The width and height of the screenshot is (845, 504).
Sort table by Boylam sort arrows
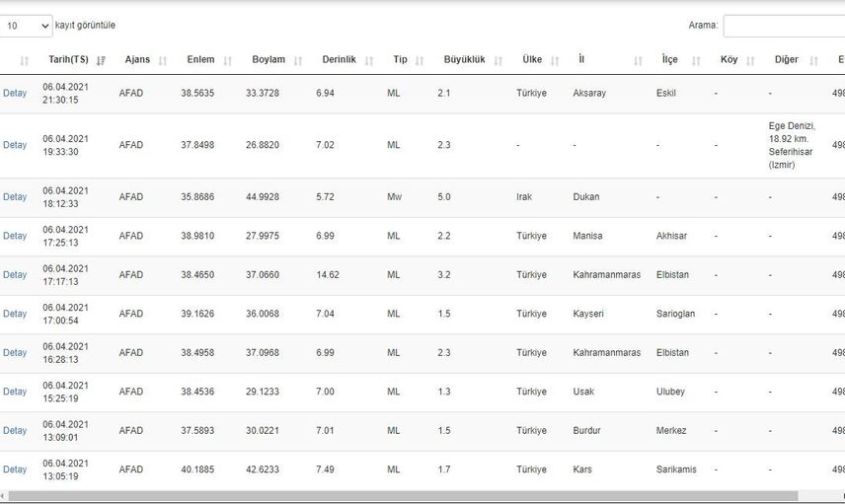298,60
